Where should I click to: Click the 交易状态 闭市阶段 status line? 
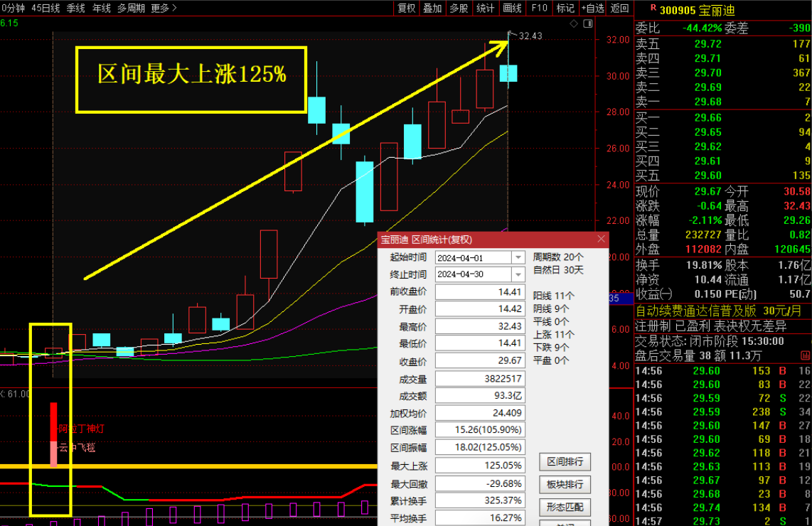tap(710, 341)
